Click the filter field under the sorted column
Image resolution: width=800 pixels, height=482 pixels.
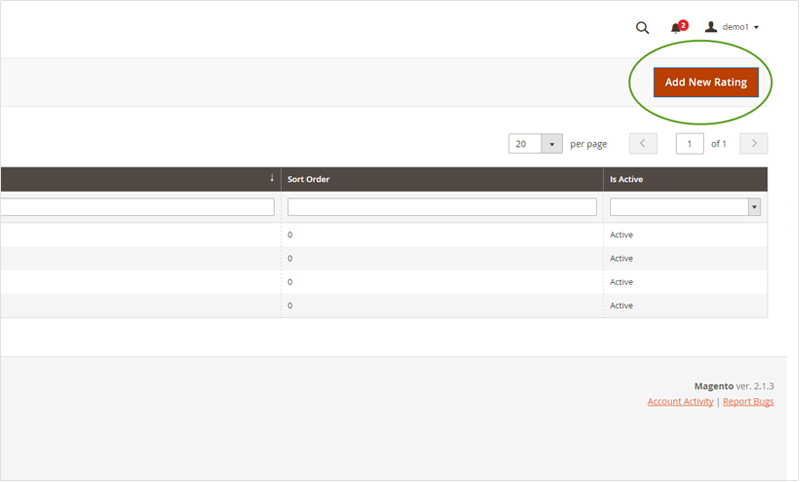point(137,207)
